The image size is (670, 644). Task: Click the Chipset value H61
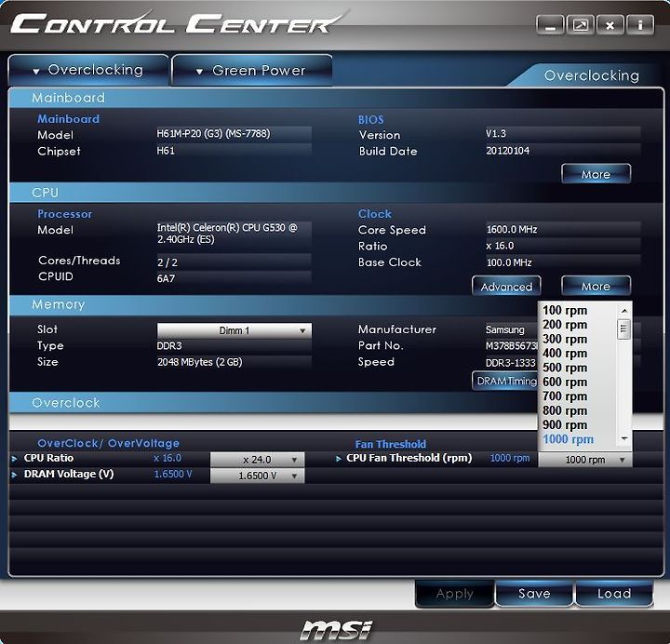(x=166, y=151)
